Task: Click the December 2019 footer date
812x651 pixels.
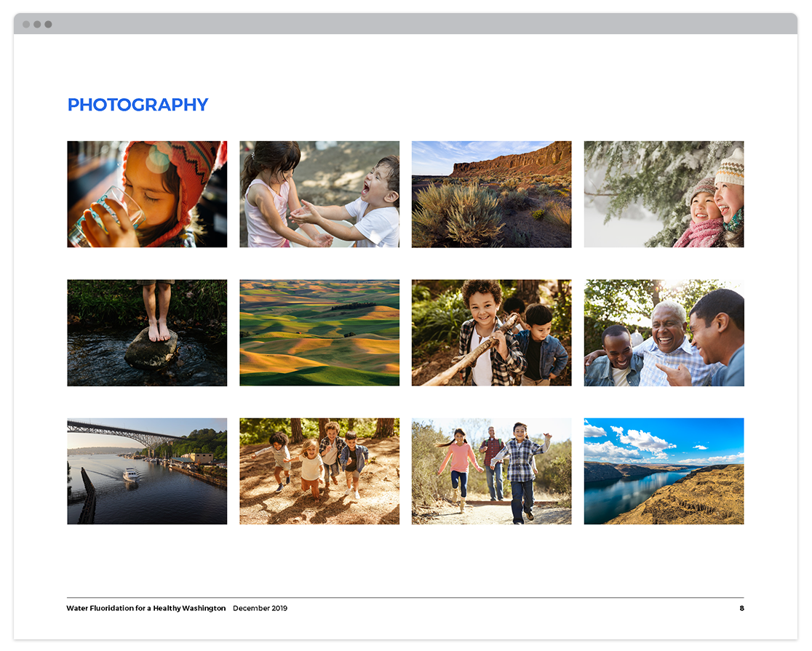Action: [260, 608]
